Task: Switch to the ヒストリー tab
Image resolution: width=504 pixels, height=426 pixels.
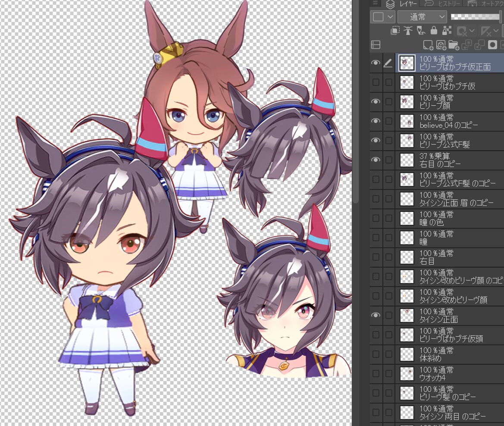Action: point(441,4)
